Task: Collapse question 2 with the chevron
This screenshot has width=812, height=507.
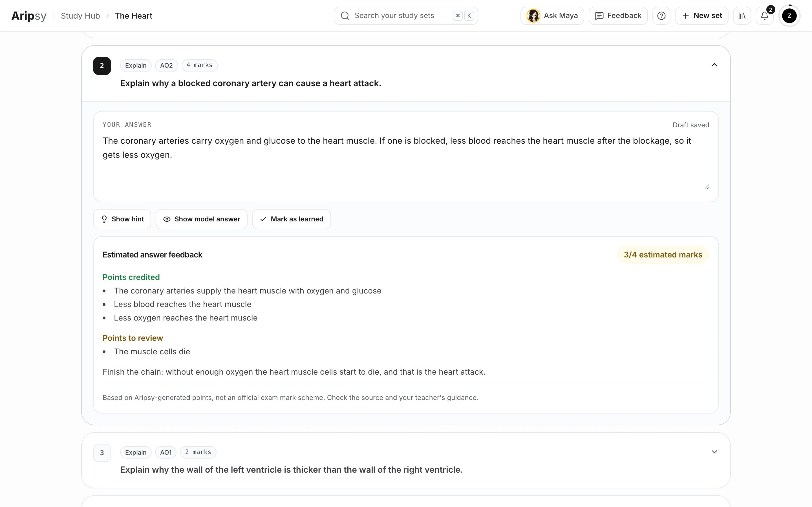Action: (x=714, y=65)
